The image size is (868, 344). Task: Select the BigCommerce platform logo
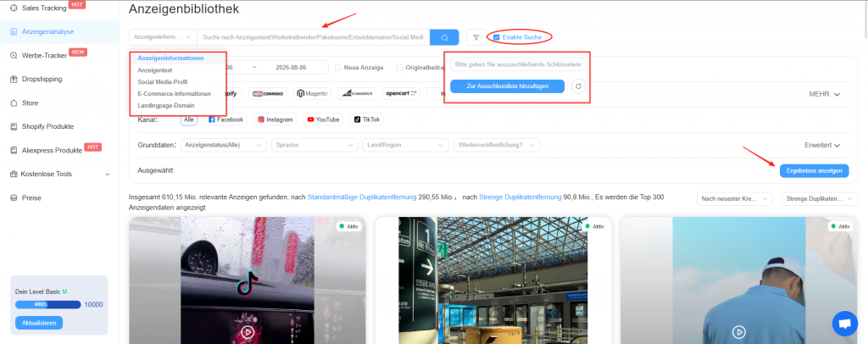(x=357, y=93)
